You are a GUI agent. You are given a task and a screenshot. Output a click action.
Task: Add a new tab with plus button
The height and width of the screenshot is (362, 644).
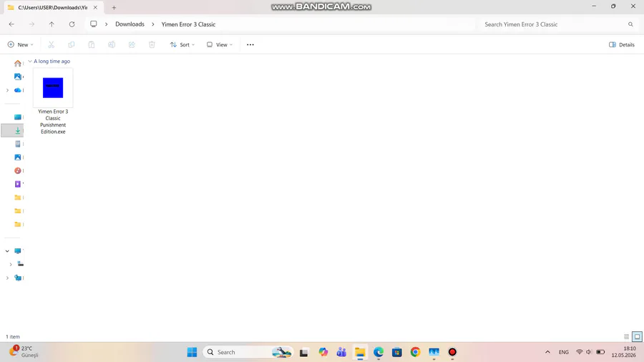(114, 7)
